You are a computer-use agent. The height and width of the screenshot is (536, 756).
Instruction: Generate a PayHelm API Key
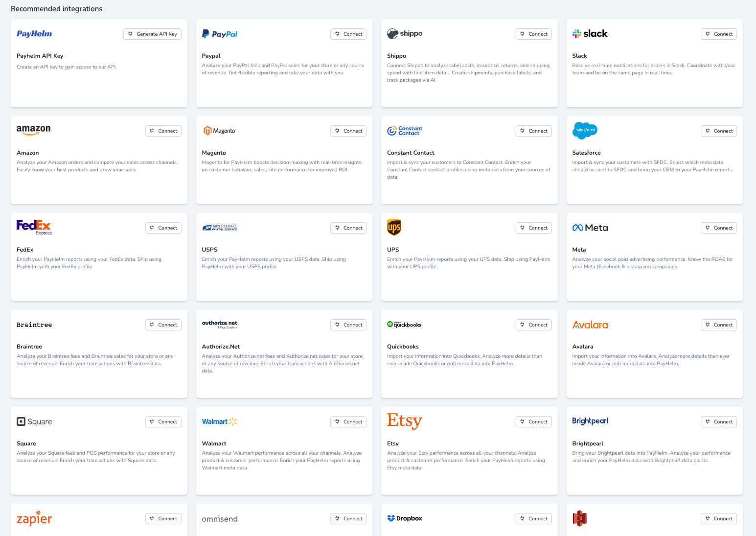[x=152, y=34]
